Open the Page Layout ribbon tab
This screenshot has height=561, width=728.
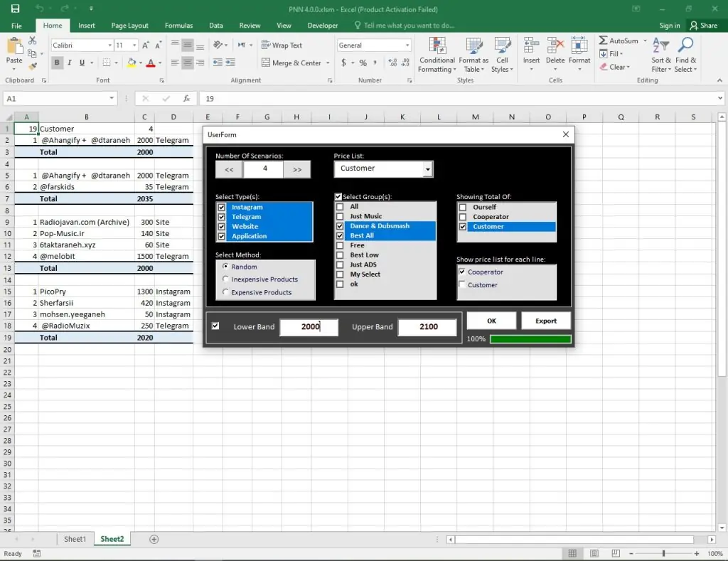click(129, 26)
